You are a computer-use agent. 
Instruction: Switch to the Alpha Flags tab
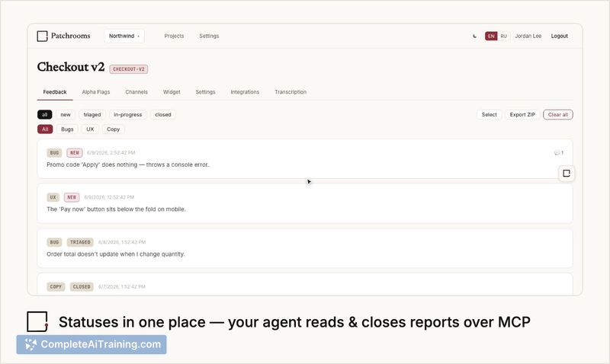point(96,92)
